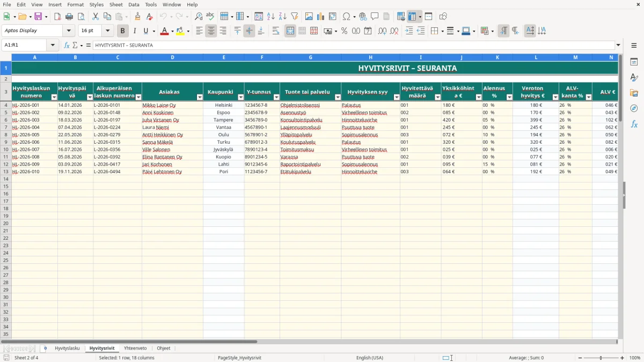Format cells as percent

(345, 31)
